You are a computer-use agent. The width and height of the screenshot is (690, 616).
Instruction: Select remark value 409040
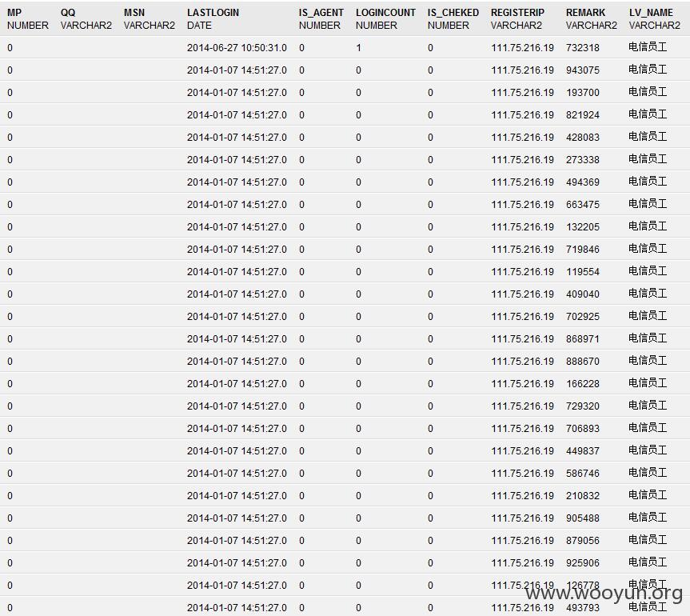point(583,294)
